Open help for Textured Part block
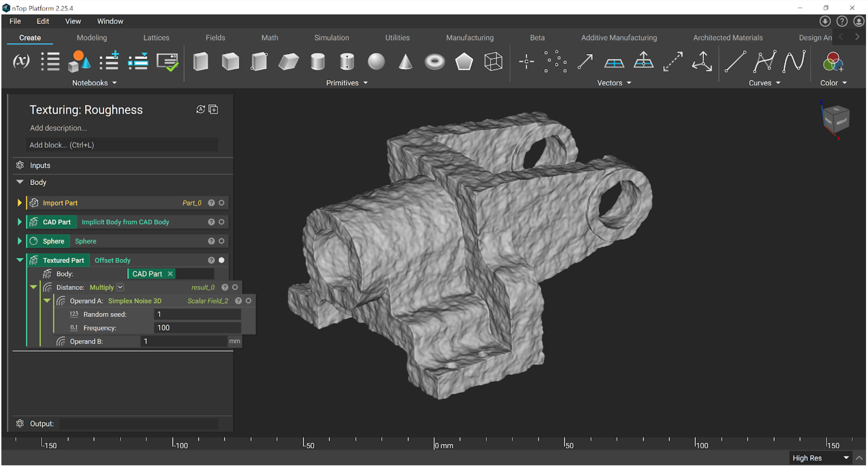The image size is (868, 466). 211,261
